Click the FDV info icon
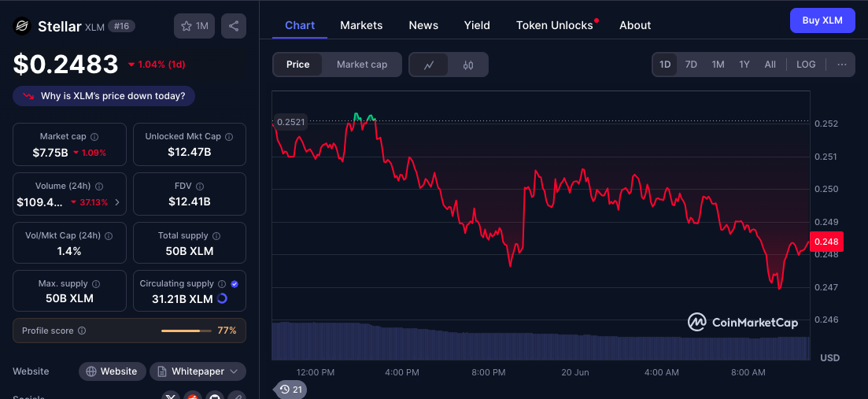868x399 pixels. pyautogui.click(x=200, y=187)
